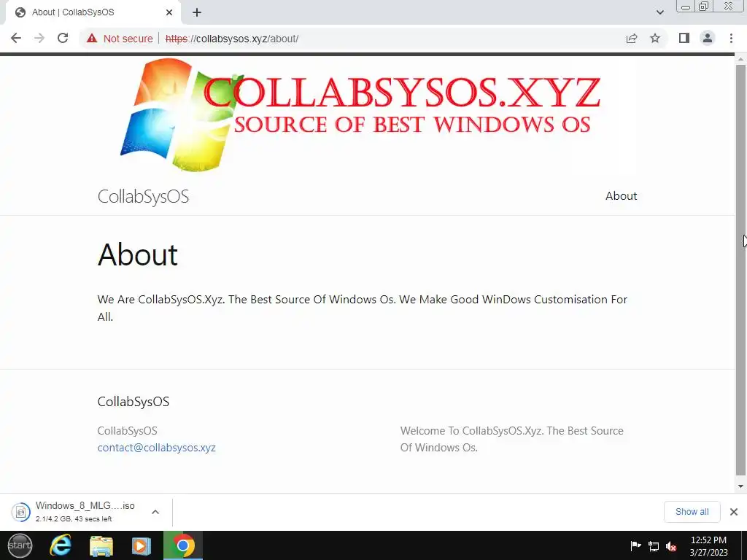Open the Chrome profile menu
This screenshot has height=560, width=747.
[708, 38]
